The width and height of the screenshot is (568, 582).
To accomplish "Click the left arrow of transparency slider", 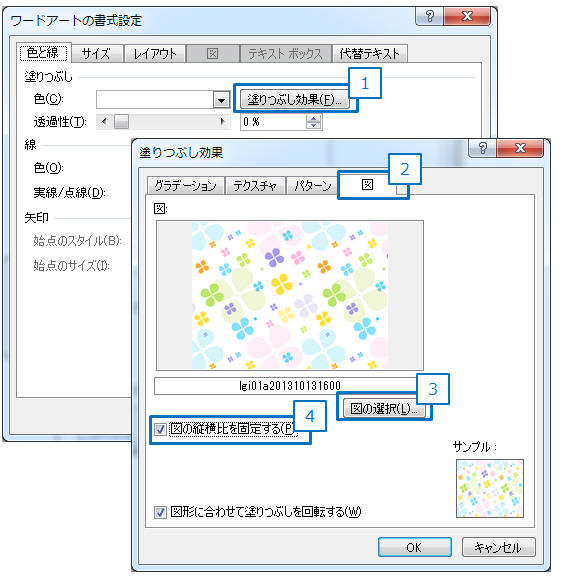I will 104,121.
